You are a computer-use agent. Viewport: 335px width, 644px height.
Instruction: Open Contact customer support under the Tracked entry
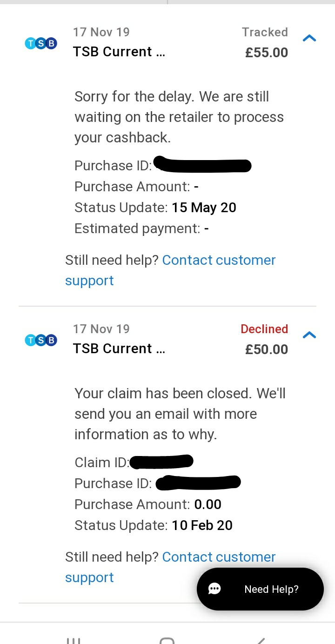tap(219, 260)
